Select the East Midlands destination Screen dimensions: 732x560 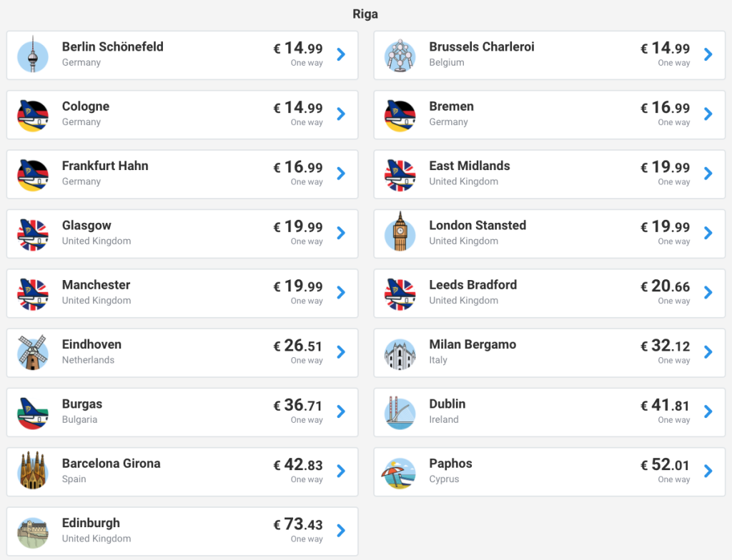469,166
